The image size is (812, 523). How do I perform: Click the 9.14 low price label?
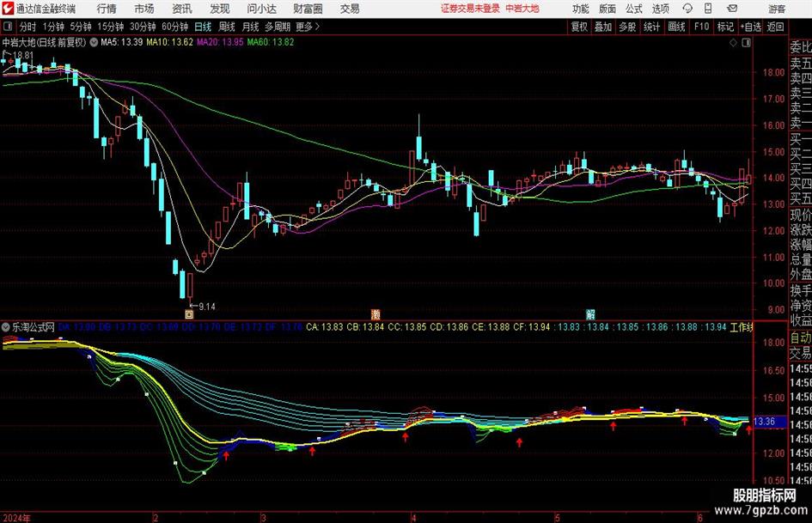coord(207,307)
